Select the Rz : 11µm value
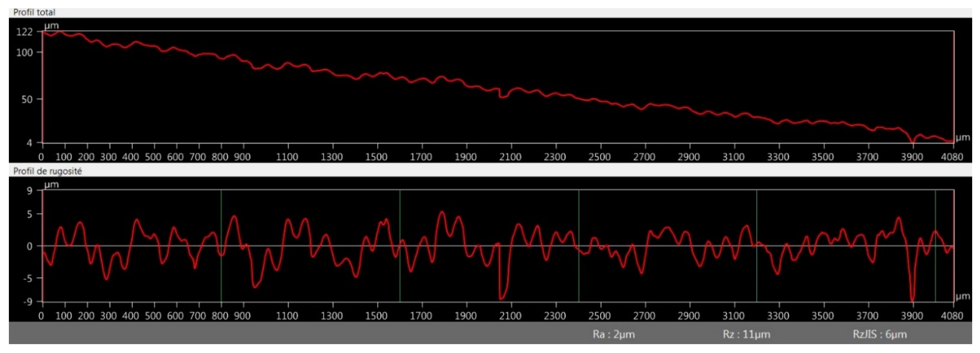Viewport: 980px width, 353px height. pos(746,334)
